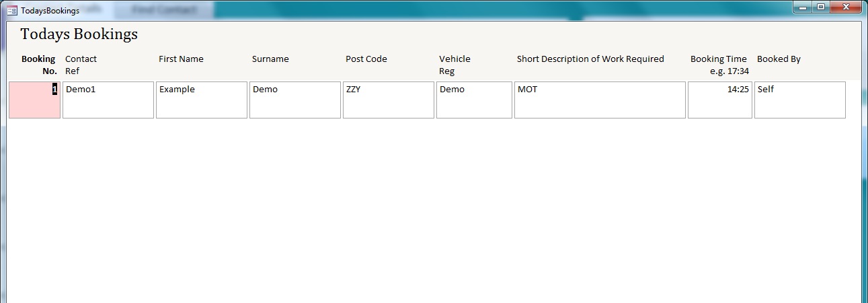Click the Post Code field showing ZZY
868x303 pixels.
(x=389, y=100)
